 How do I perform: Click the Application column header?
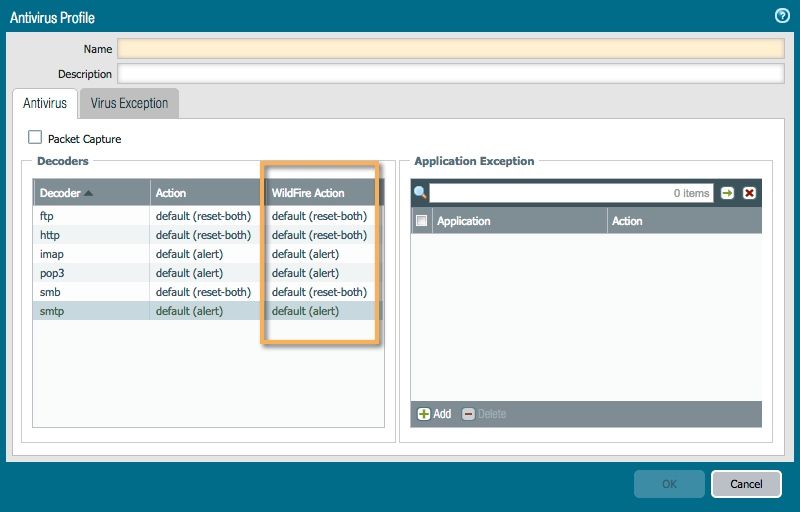518,221
